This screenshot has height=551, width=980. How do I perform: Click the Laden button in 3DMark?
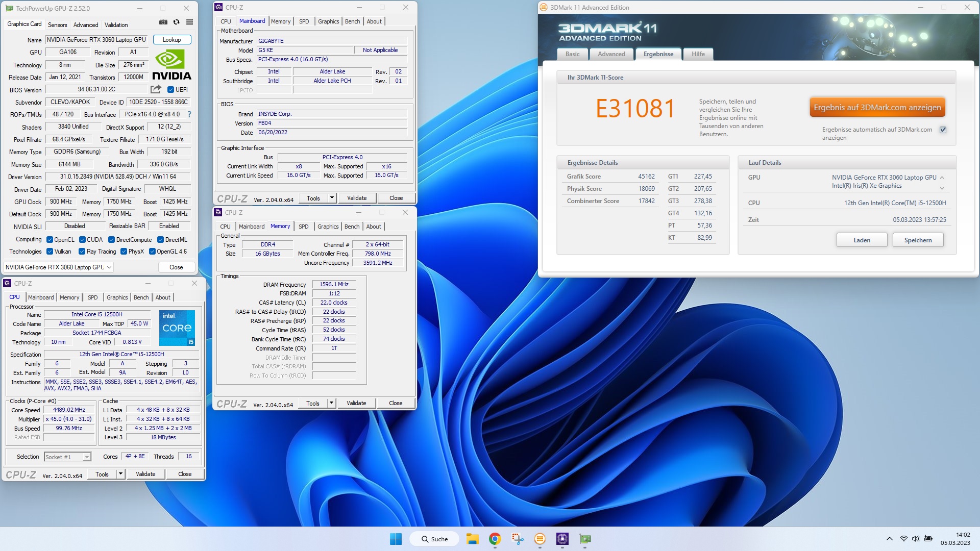pos(862,240)
